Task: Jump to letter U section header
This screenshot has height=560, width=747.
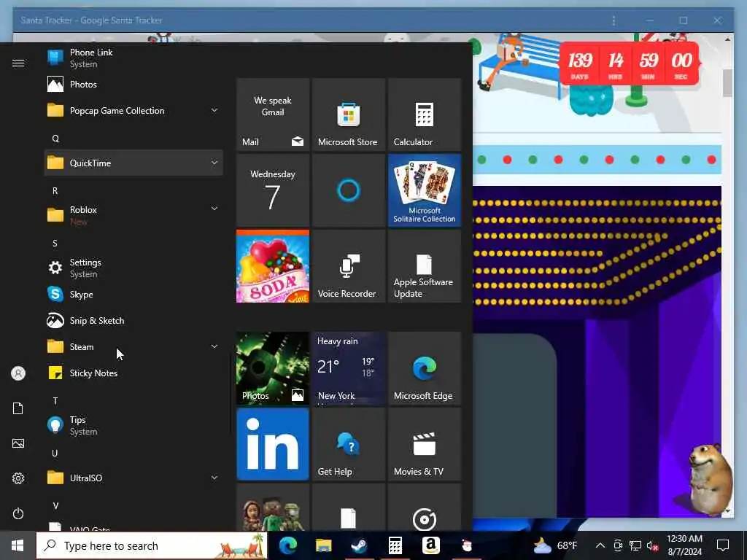Action: coord(55,454)
